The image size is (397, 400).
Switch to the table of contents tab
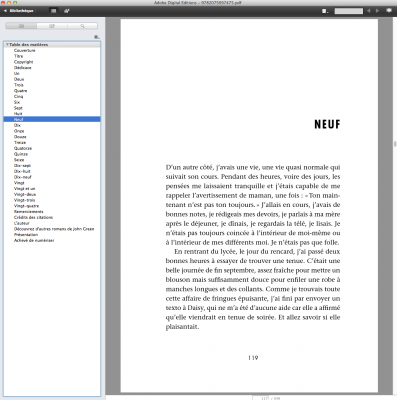point(21,26)
